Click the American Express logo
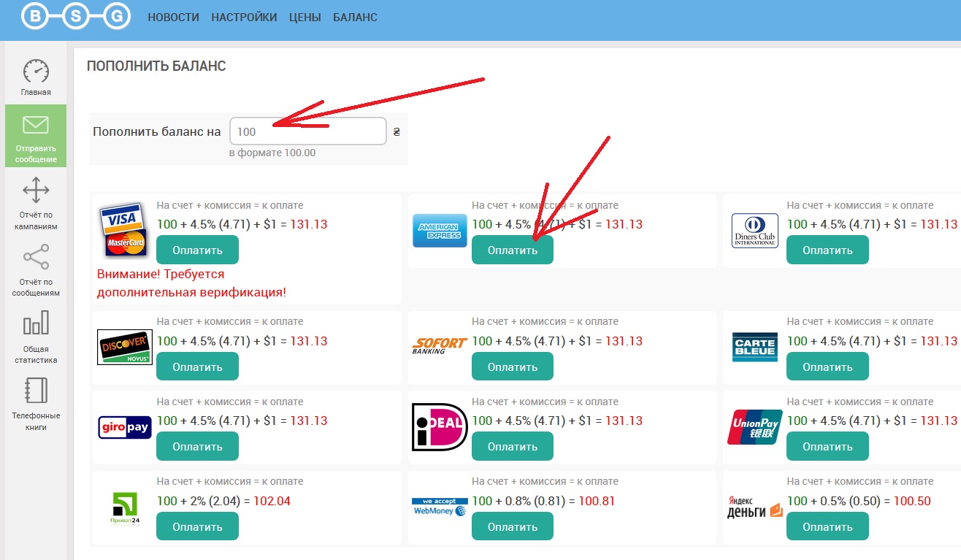The height and width of the screenshot is (560, 961). (440, 231)
